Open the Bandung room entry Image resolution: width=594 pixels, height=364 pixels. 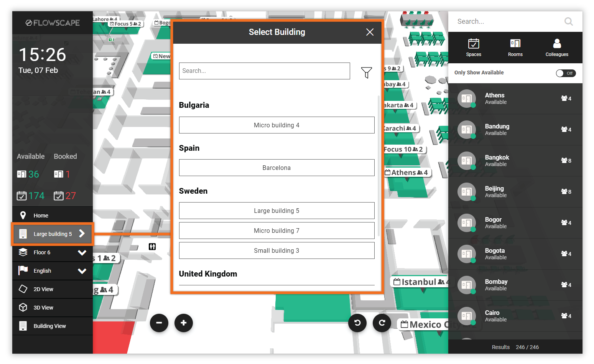[x=515, y=130]
